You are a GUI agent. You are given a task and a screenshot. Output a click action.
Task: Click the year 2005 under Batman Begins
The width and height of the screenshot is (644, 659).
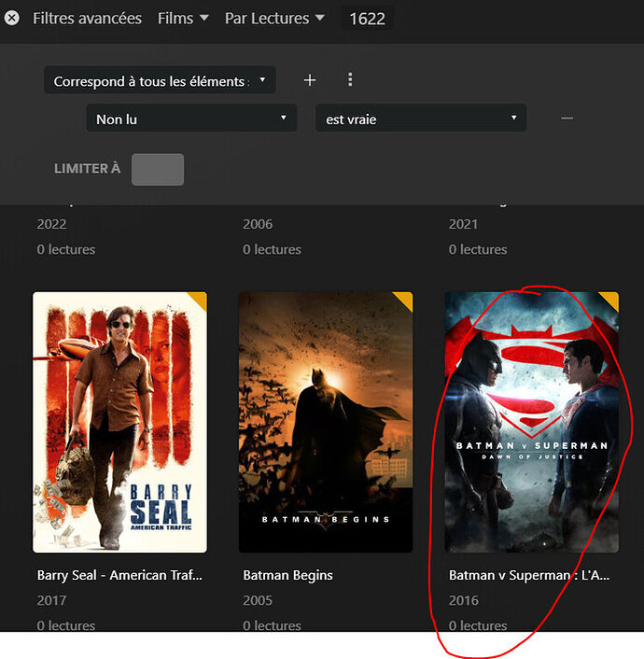tap(258, 600)
